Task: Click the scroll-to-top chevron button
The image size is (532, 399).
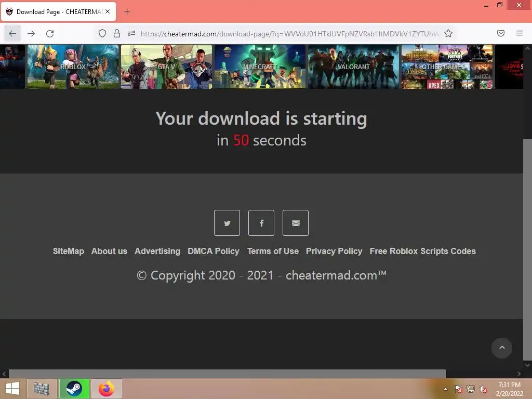Action: pyautogui.click(x=502, y=348)
